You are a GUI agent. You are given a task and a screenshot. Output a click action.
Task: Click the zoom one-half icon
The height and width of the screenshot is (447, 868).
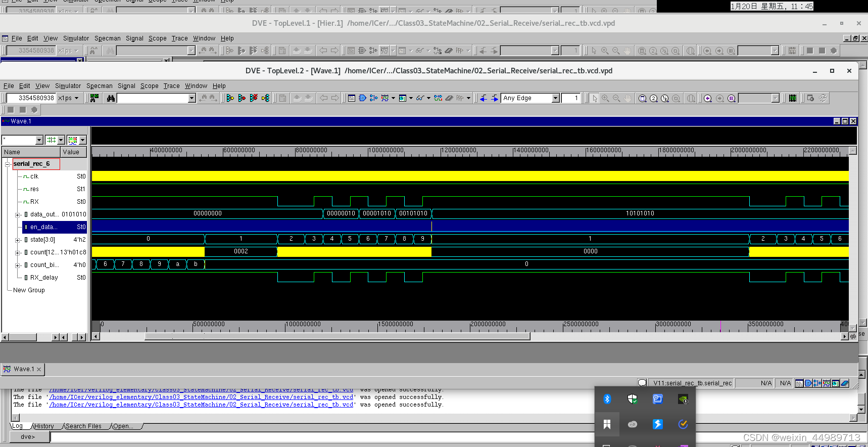[x=665, y=98]
